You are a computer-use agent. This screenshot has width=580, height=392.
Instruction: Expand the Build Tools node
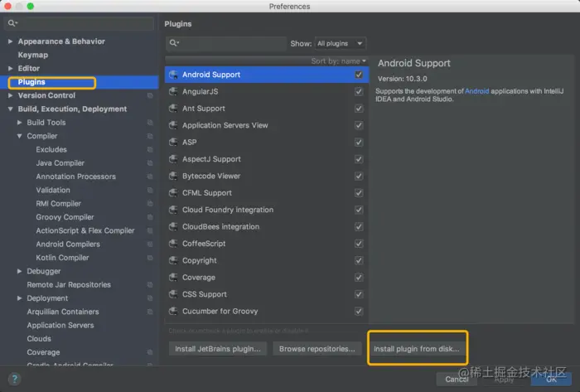coord(20,123)
